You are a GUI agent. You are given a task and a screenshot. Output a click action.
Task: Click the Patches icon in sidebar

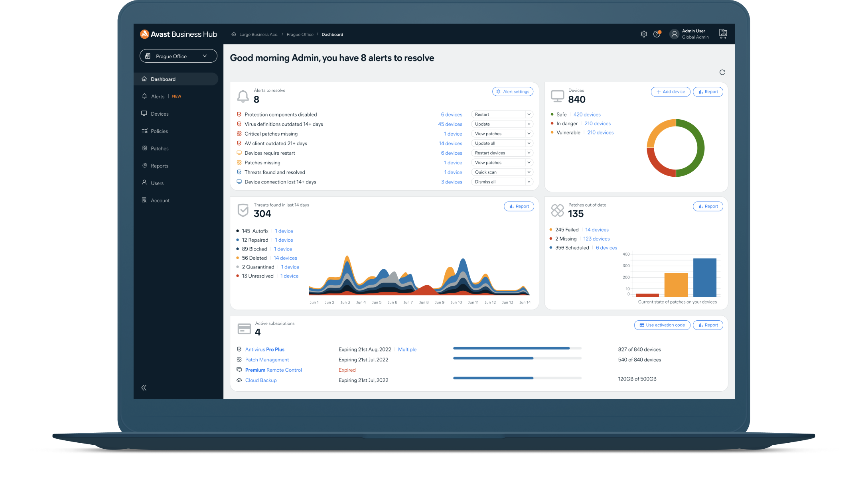tap(147, 148)
